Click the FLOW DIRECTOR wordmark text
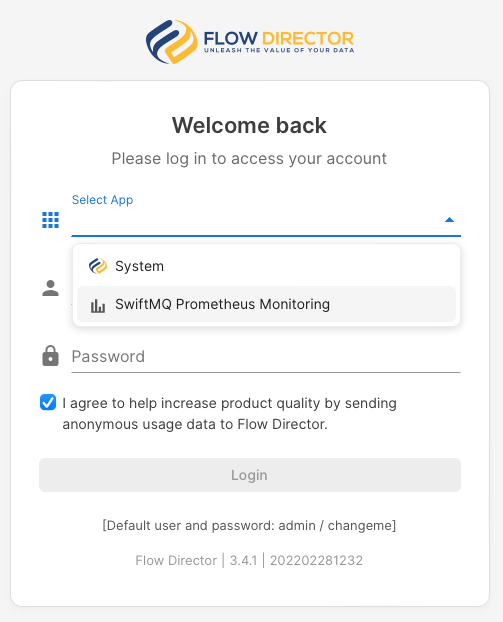 [x=278, y=38]
